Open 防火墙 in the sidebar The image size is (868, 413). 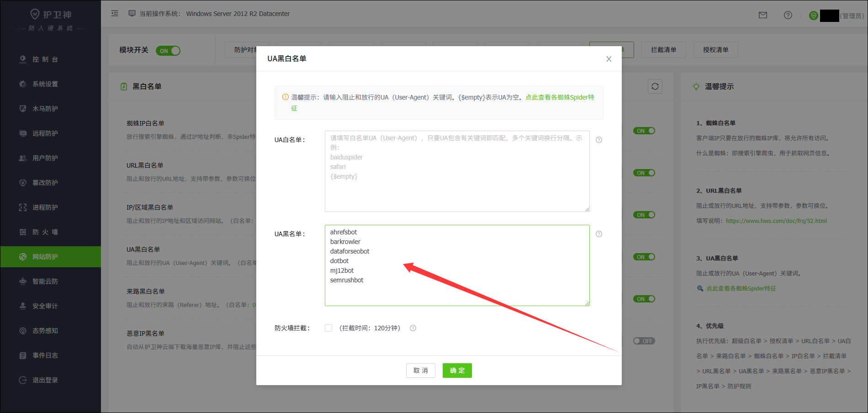pyautogui.click(x=45, y=232)
